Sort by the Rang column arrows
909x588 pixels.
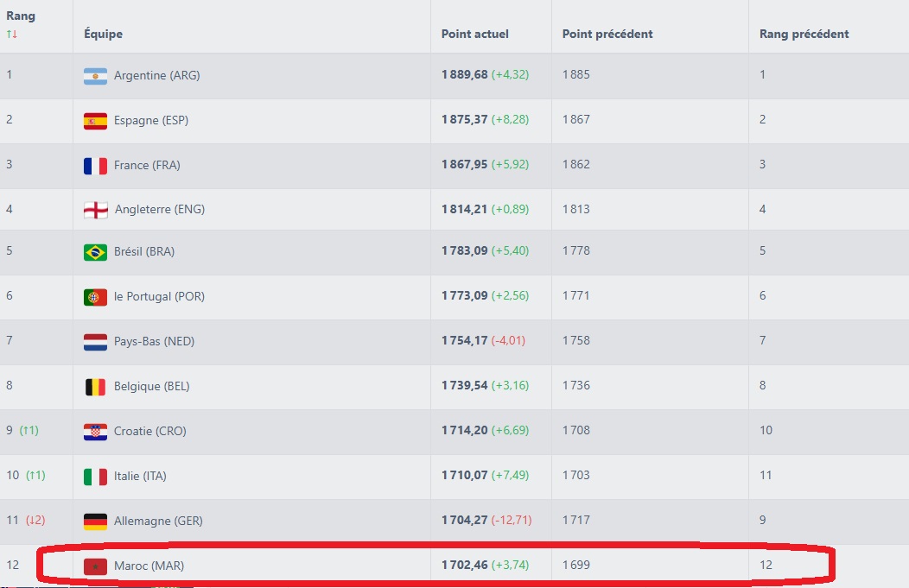(x=12, y=35)
